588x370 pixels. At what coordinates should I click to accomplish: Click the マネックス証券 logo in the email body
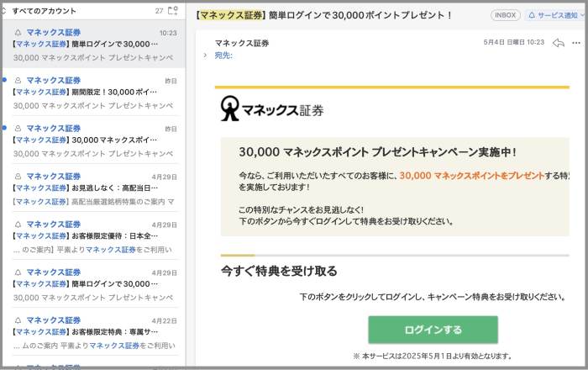click(x=272, y=108)
